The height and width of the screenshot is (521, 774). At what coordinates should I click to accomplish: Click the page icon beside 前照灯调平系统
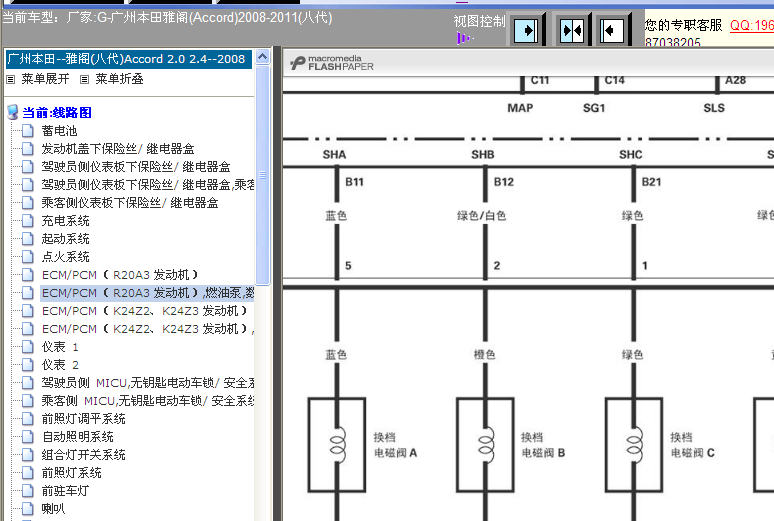pos(28,419)
